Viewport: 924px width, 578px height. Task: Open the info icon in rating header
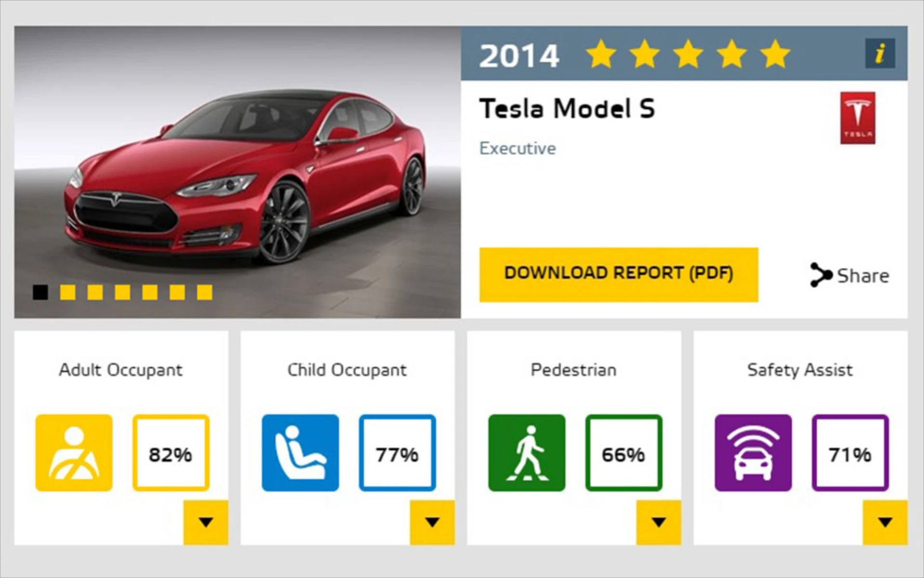pos(880,54)
